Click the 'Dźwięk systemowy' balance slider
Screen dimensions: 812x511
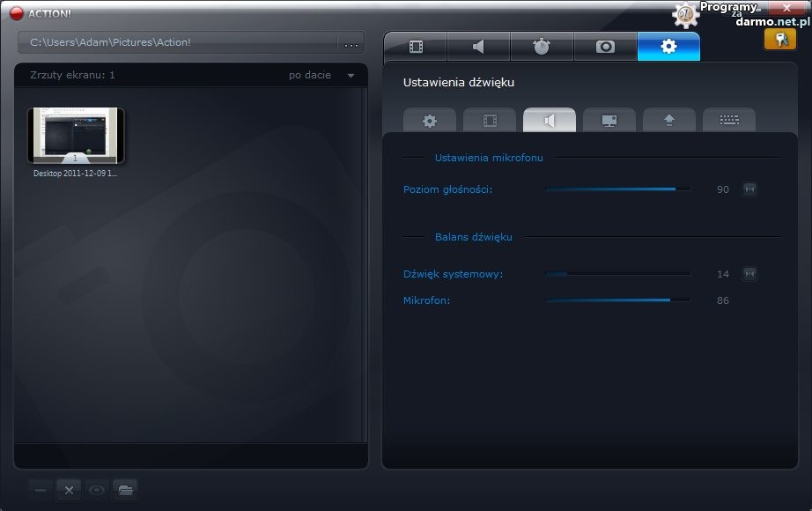[617, 274]
